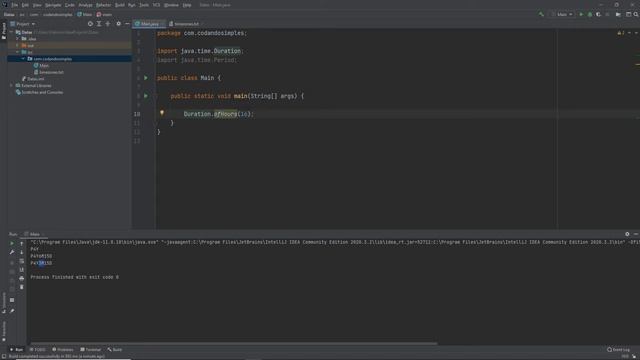Viewport: 640px width, 360px height.
Task: Collapse the com.codandosimples package node
Action: pyautogui.click(x=23, y=59)
